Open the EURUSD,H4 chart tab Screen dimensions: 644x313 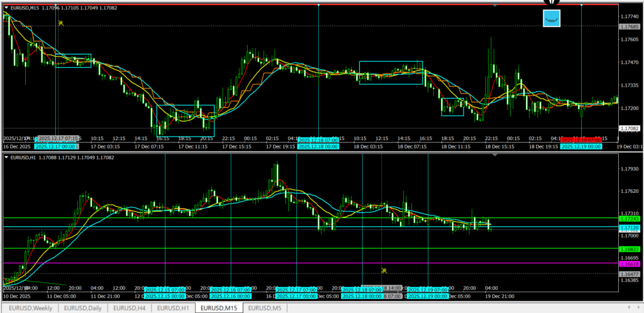pos(130,307)
